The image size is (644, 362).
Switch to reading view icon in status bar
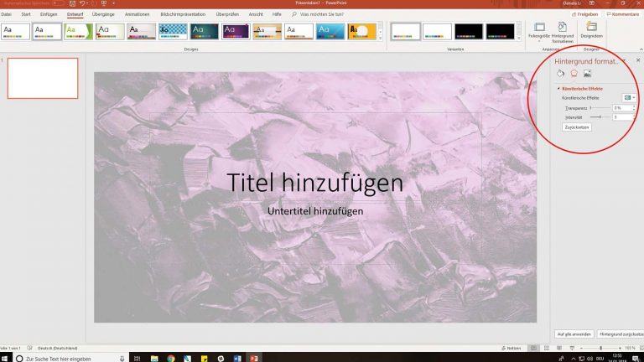tap(559, 348)
